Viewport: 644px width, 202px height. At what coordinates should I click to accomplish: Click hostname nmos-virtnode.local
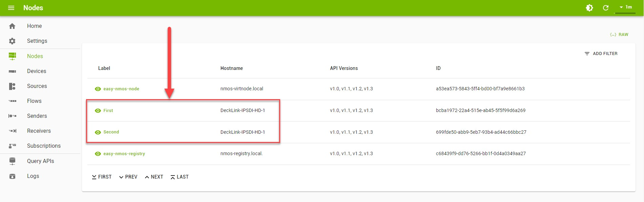242,89
